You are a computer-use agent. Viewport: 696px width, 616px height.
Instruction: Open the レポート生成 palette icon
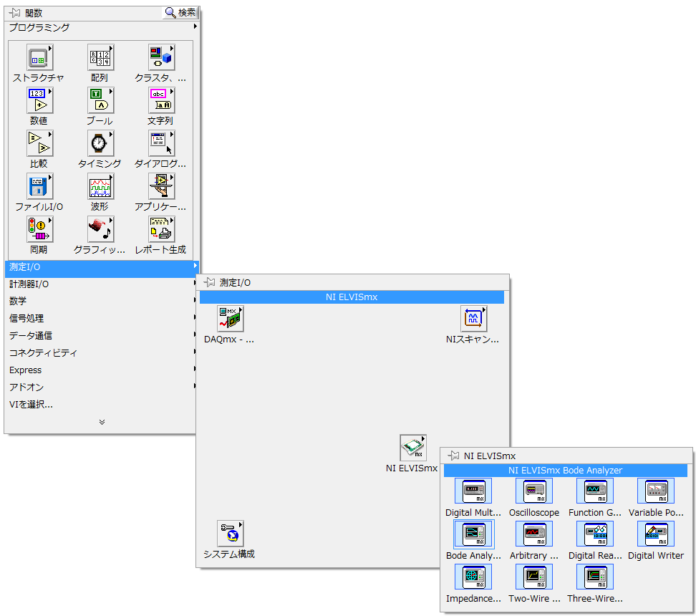(161, 230)
